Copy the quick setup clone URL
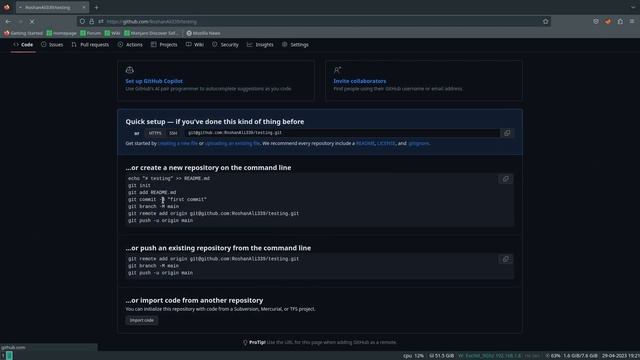 click(507, 133)
